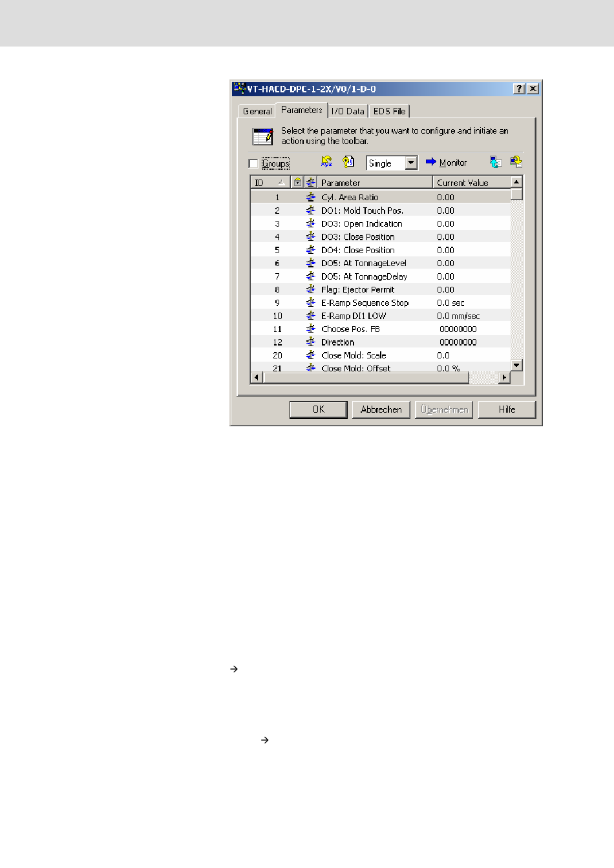Click the scroll right arrow
The image size is (614, 868).
coord(505,378)
